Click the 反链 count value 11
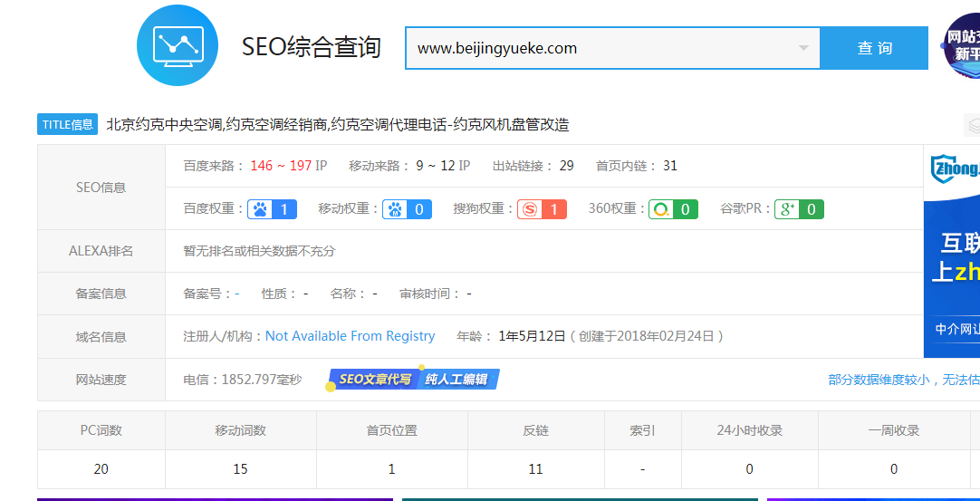Image resolution: width=980 pixels, height=501 pixels. tap(535, 468)
